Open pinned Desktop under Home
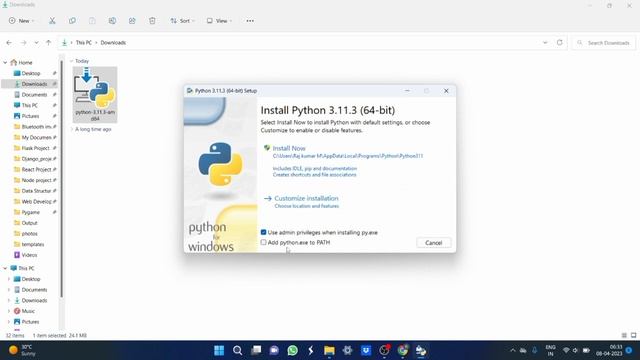 [31, 73]
